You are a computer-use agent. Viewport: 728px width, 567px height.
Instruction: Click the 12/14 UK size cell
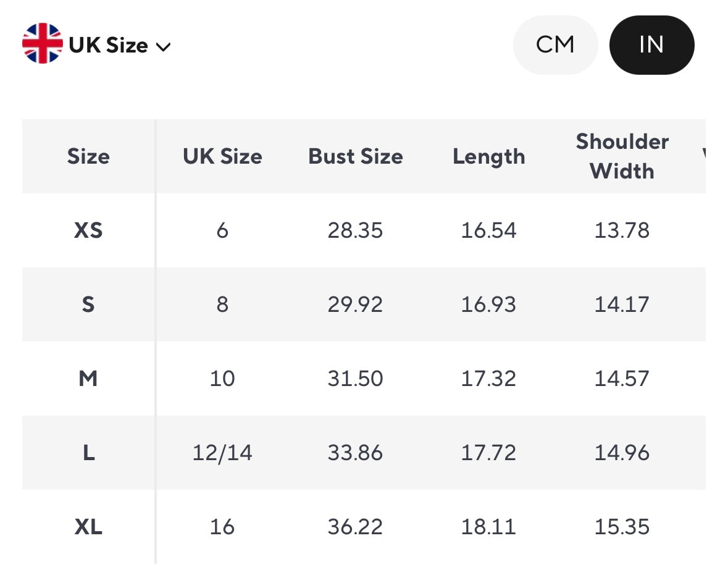point(222,453)
